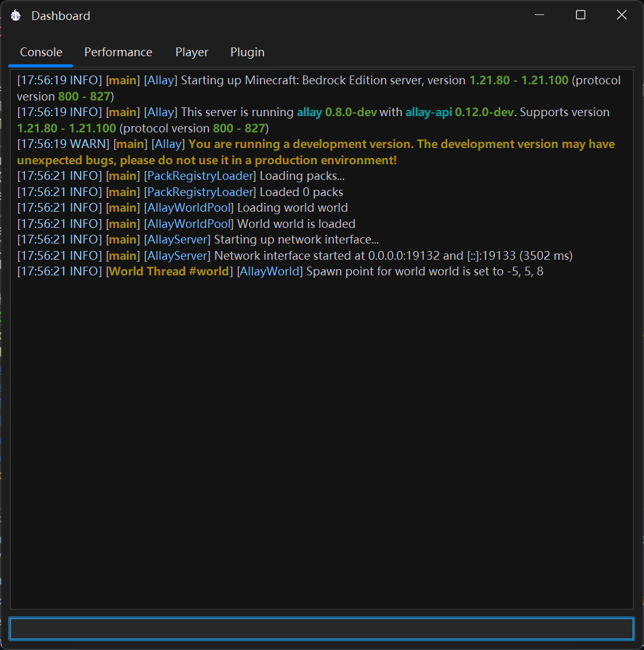Open the Player tab
This screenshot has width=644, height=650.
tap(192, 52)
